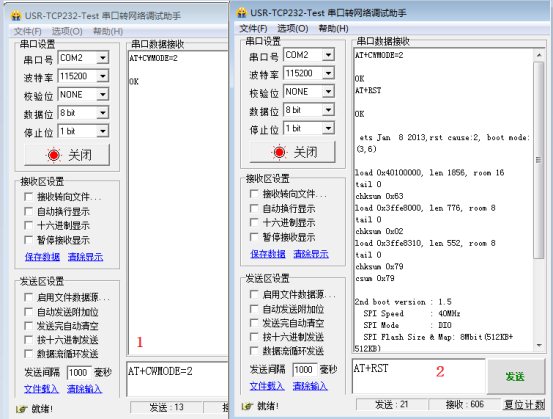
Task: Click 发送 : 13 status counter in left window
Action: 166,408
